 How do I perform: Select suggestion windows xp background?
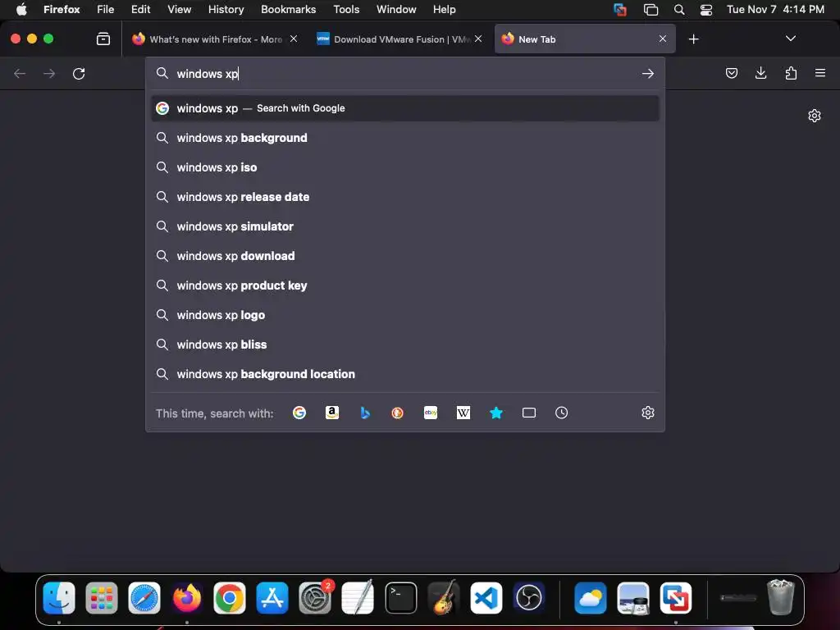[405, 138]
